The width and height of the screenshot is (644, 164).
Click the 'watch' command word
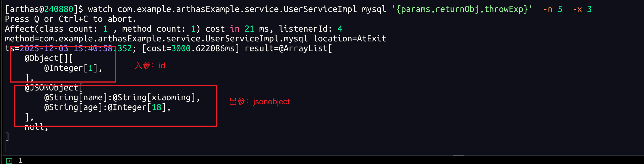click(100, 9)
